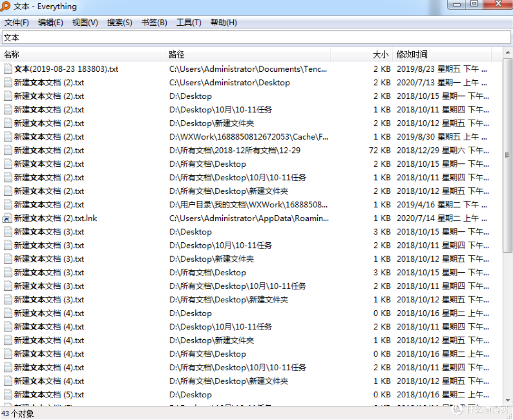Select 新建文本文档 (2).txt in C:\Users\Administrator\Desktop
The width and height of the screenshot is (513, 420).
click(49, 83)
